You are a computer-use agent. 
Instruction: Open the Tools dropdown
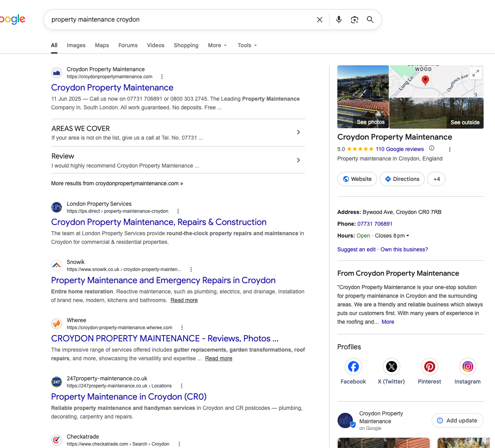[247, 45]
